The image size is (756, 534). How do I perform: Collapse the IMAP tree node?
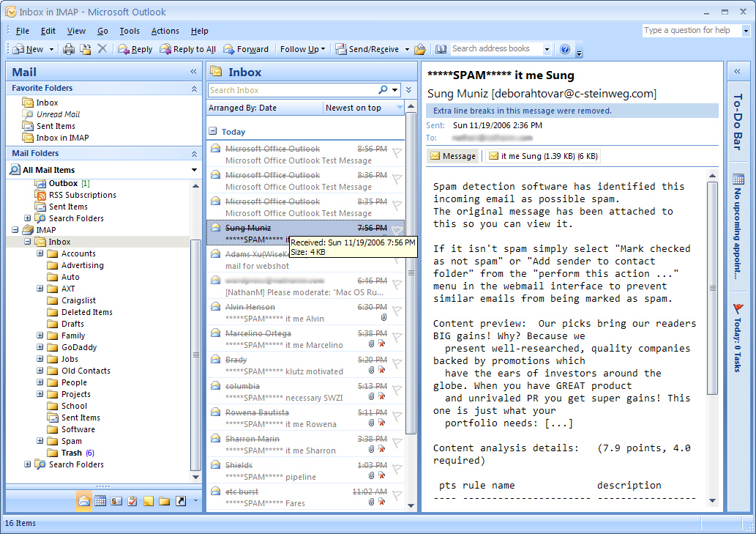(15, 230)
